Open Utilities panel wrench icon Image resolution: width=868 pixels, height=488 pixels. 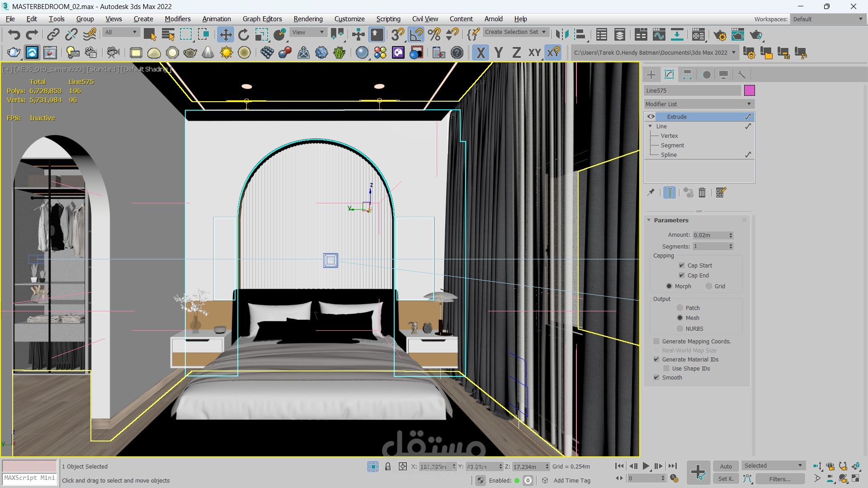click(x=741, y=75)
